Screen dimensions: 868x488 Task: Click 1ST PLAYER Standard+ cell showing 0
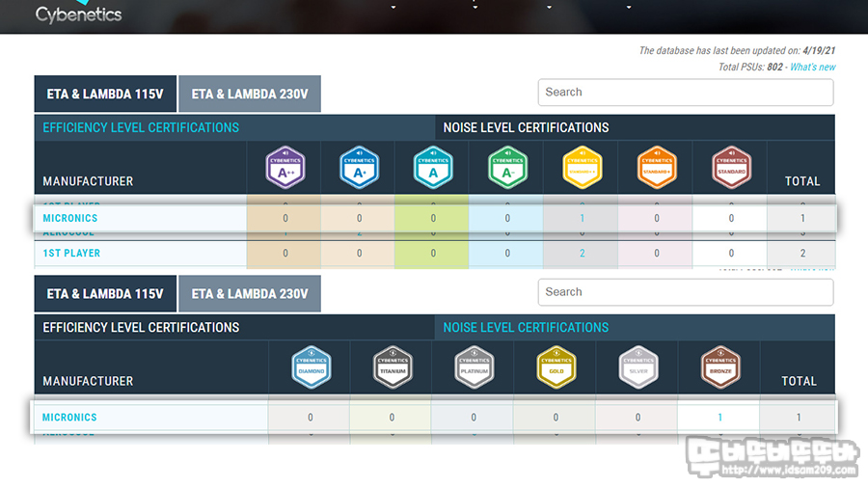[657, 254]
